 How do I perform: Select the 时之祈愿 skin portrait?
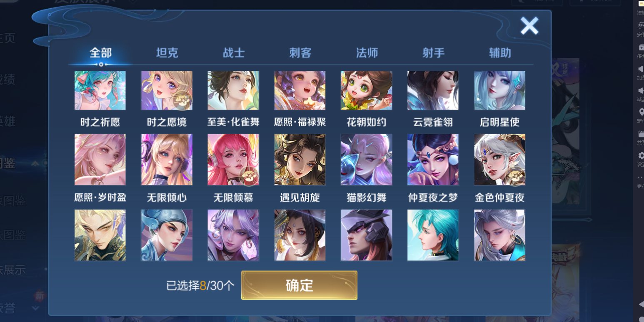(x=100, y=90)
